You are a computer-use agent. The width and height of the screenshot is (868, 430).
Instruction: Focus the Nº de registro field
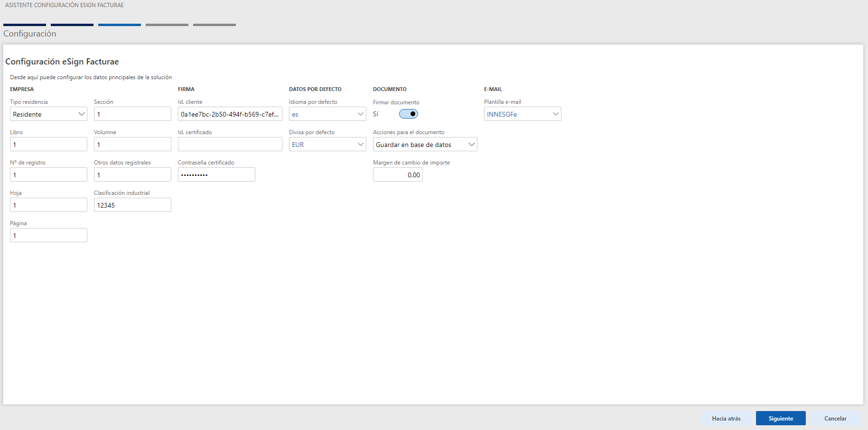click(48, 174)
